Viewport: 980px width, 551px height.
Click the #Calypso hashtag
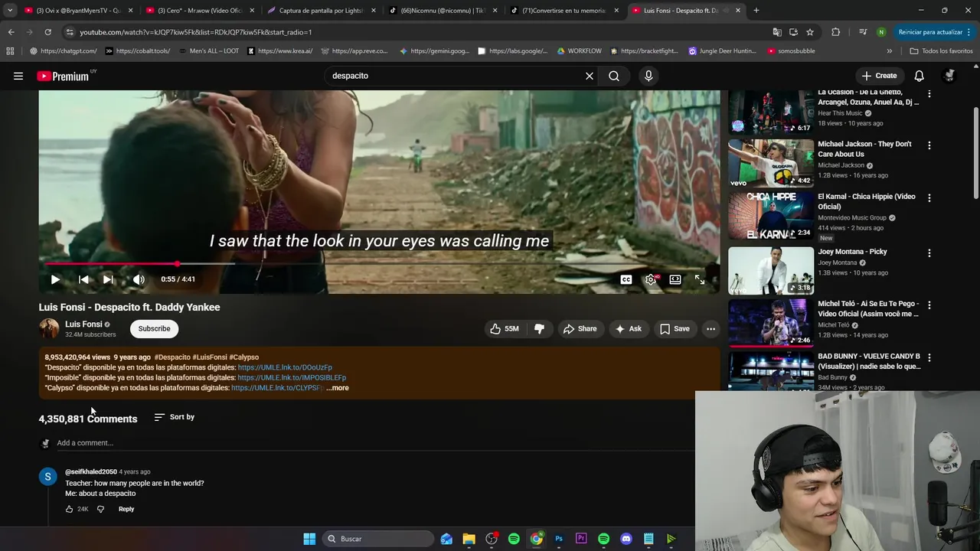pos(244,357)
